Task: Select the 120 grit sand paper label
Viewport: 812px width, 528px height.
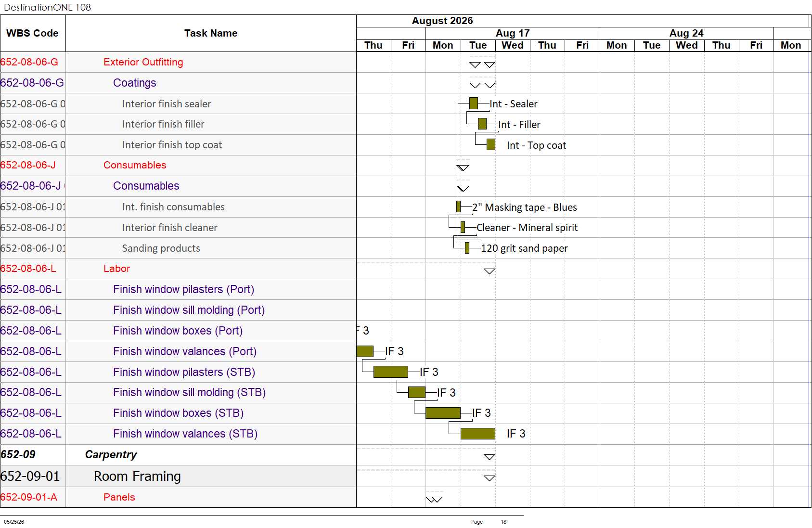Action: pos(525,248)
